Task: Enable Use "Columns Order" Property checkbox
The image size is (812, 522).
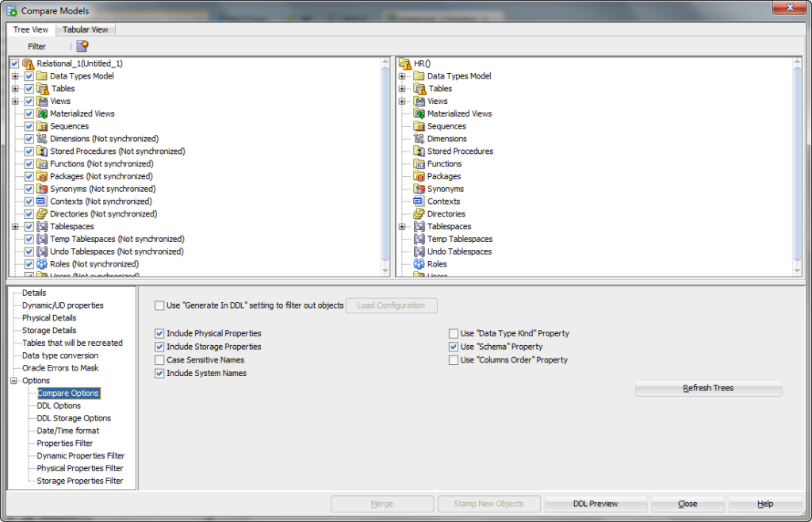Action: (x=454, y=360)
